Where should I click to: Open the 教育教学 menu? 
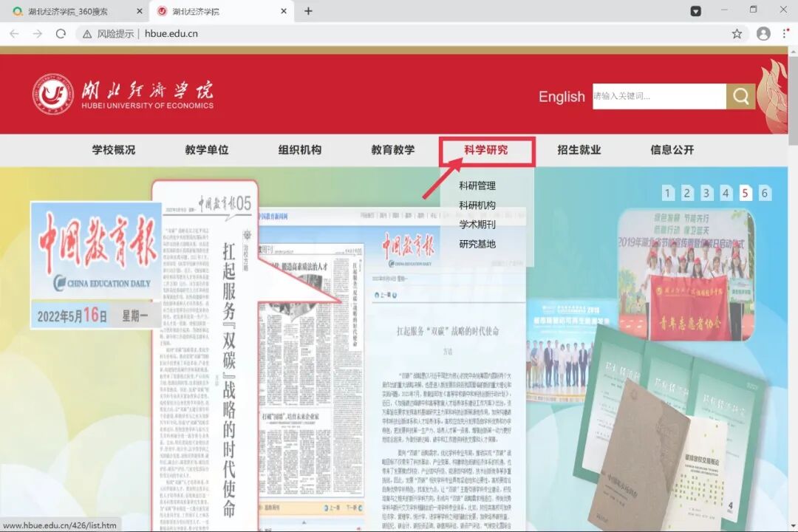point(393,150)
